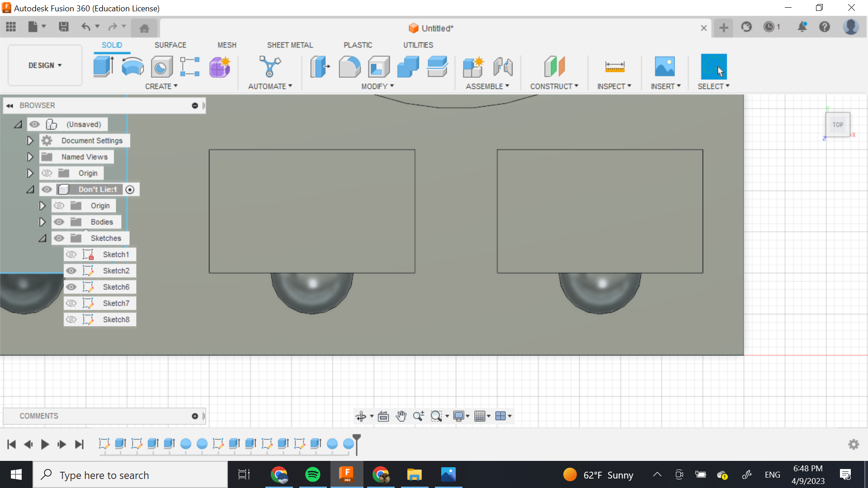Image resolution: width=868 pixels, height=488 pixels.
Task: Select the Pan hand tool
Action: (x=401, y=416)
